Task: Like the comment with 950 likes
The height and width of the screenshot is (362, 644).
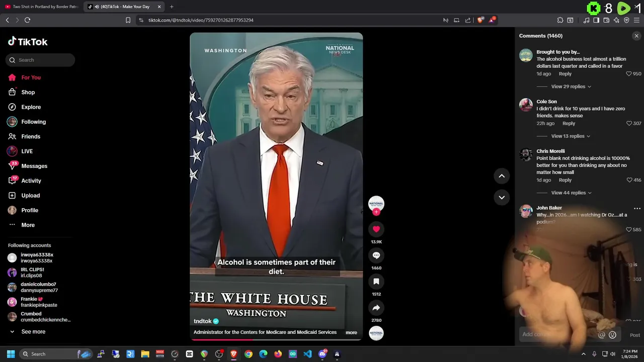Action: [628, 74]
